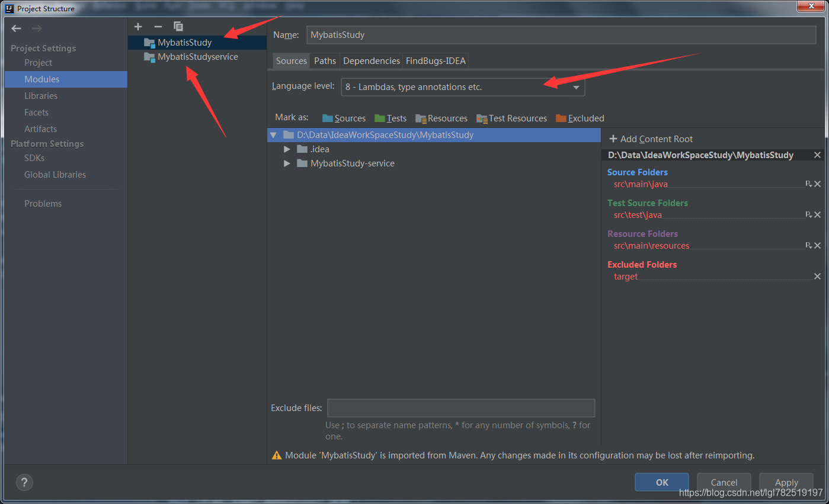Click the back navigation arrow
The image size is (829, 504).
[16, 28]
